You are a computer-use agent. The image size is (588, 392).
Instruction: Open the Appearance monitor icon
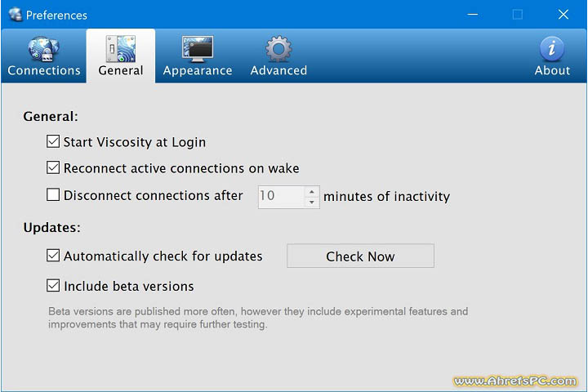click(198, 49)
